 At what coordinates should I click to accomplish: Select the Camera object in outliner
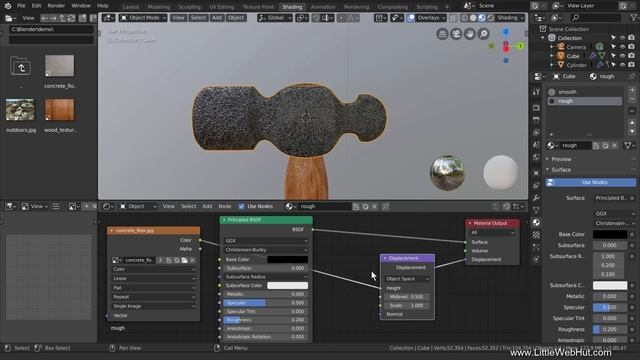pyautogui.click(x=576, y=47)
